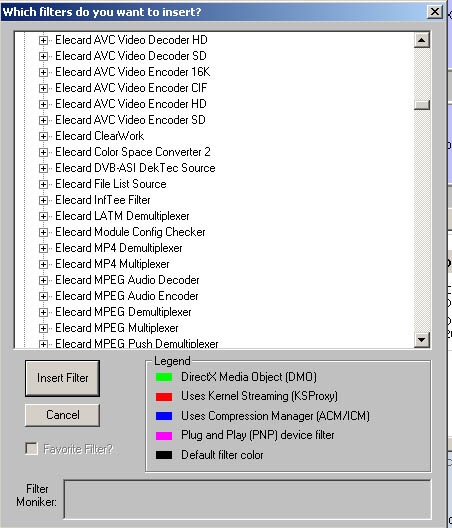
Task: Click inside the Filter Moniker field
Action: click(248, 499)
